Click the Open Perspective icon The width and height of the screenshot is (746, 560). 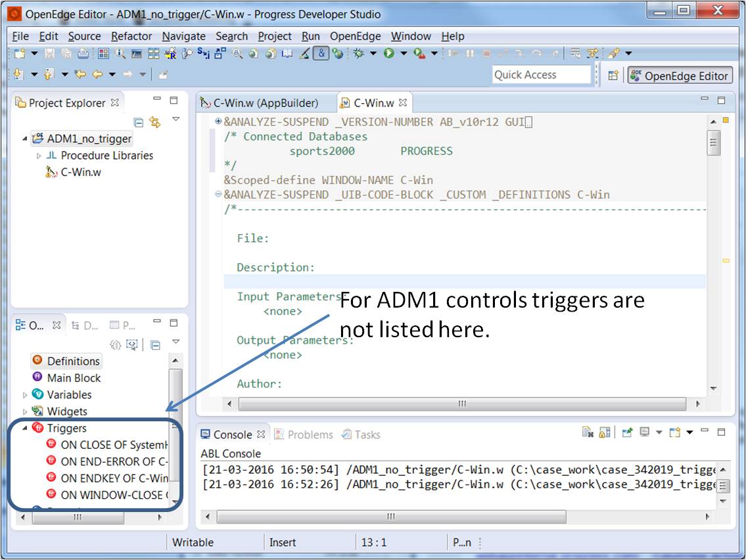[x=613, y=75]
